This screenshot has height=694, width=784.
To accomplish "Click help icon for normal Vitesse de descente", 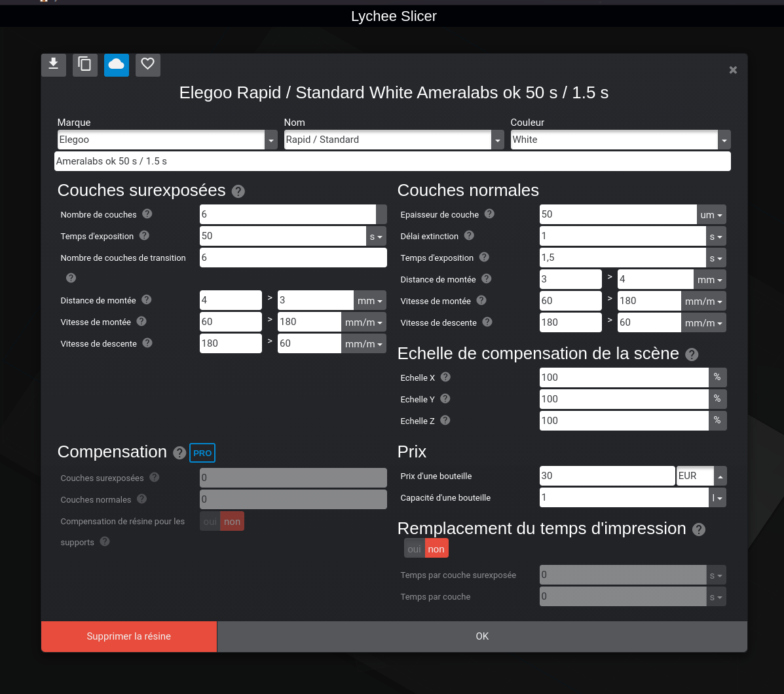I will pos(487,322).
